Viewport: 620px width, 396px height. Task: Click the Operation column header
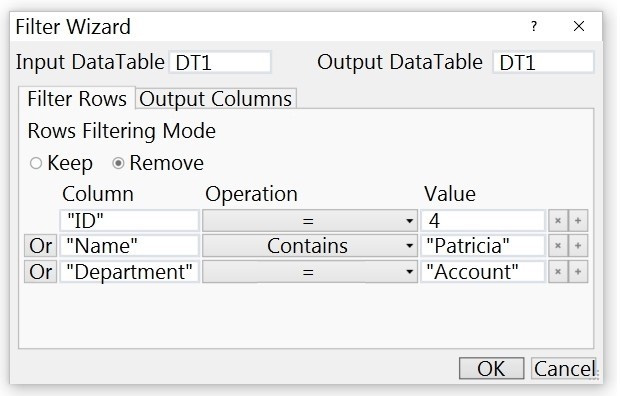(x=251, y=194)
